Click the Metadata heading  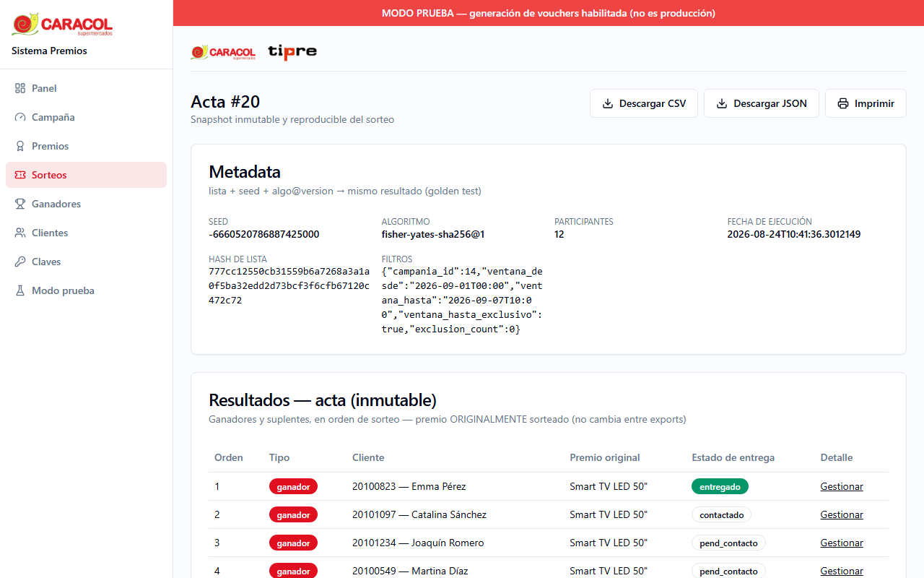(x=245, y=172)
